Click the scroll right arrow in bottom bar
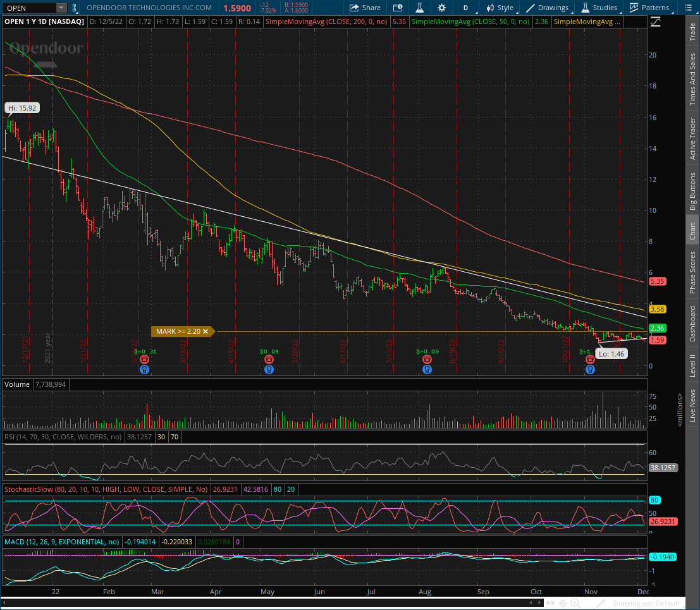This screenshot has height=610, width=700. pos(540,603)
